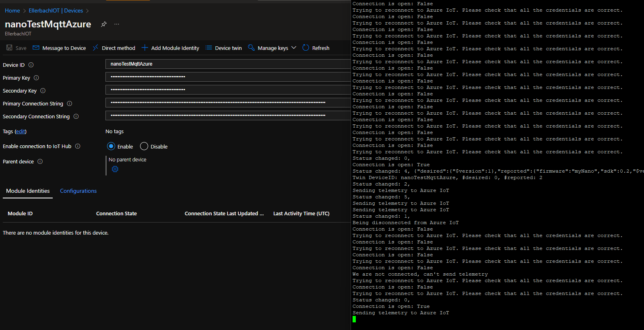Click the parent device gear icon
Viewport: 644px width, 330px height.
coord(115,169)
